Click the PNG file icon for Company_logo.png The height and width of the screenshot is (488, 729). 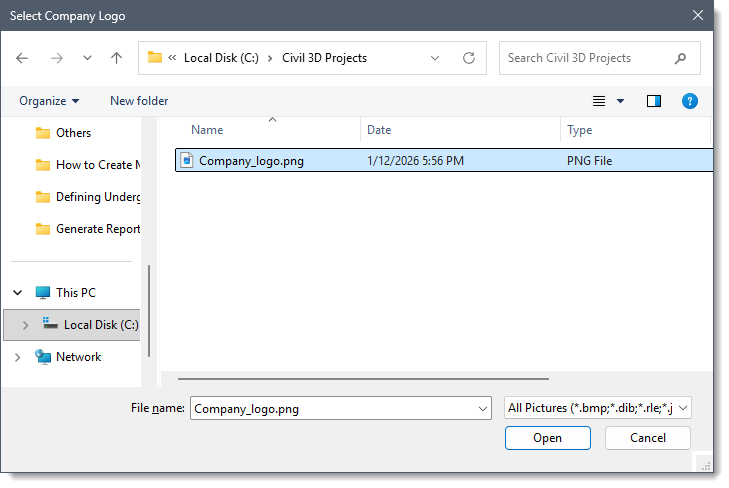tap(187, 160)
